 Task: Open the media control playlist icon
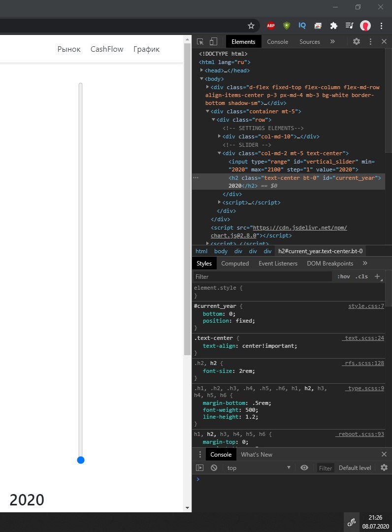coord(349,26)
